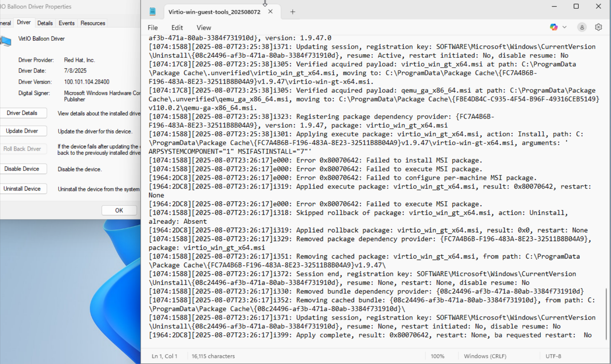The width and height of the screenshot is (611, 364).
Task: Close the Virtio-win-guest-tools tab
Action: [270, 12]
